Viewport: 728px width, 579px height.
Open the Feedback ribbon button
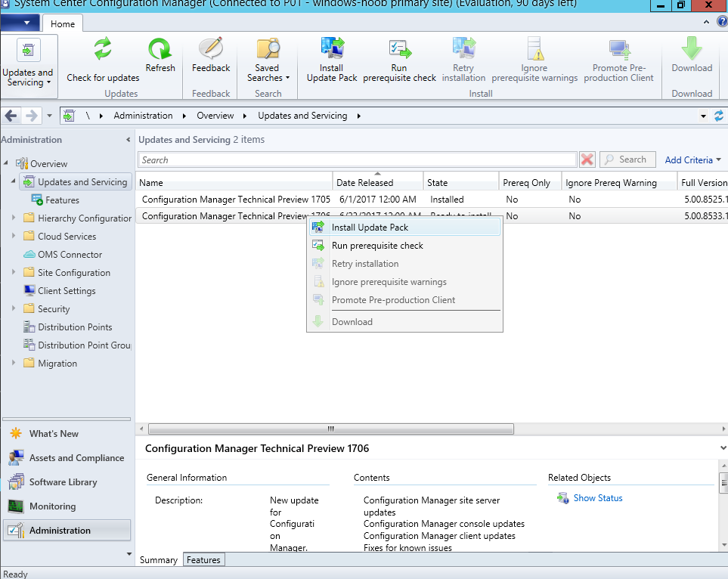point(211,54)
